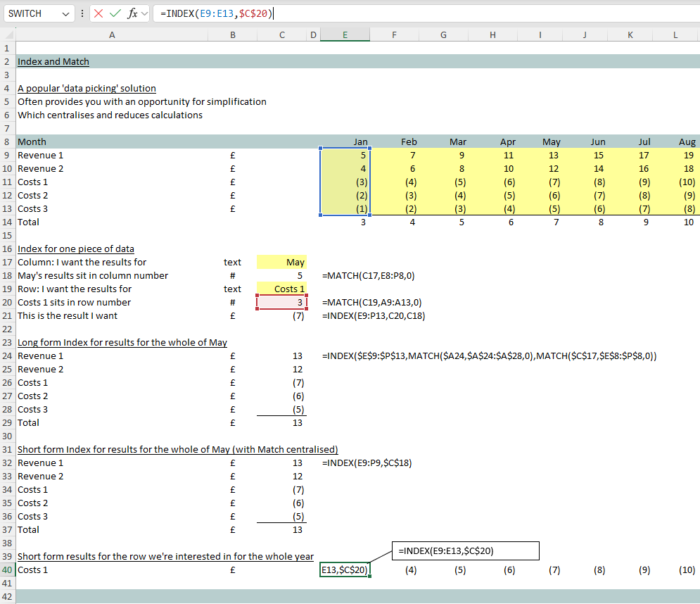This screenshot has width=700, height=604.
Task: Click the INDEX formula callout text box
Action: (x=465, y=550)
